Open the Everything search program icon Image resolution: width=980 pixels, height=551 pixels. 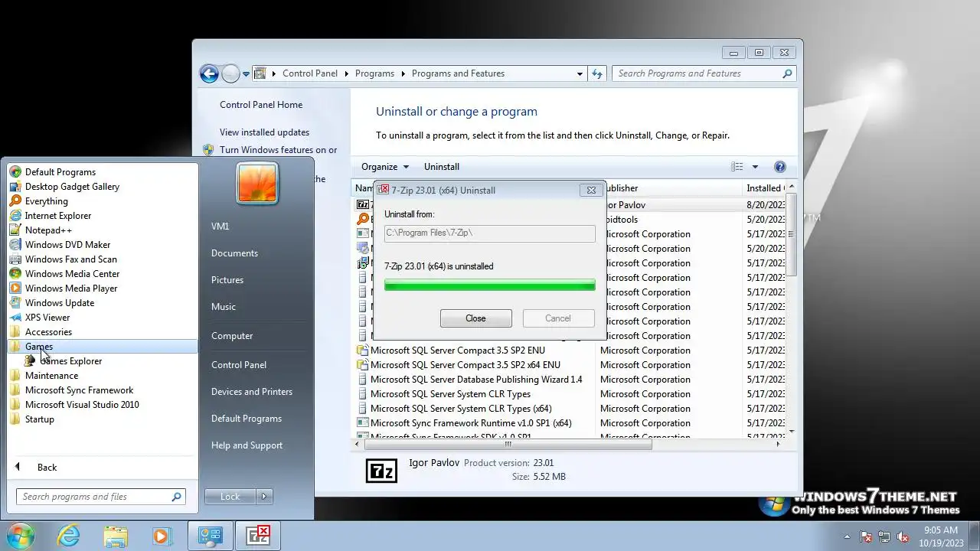[x=15, y=201]
